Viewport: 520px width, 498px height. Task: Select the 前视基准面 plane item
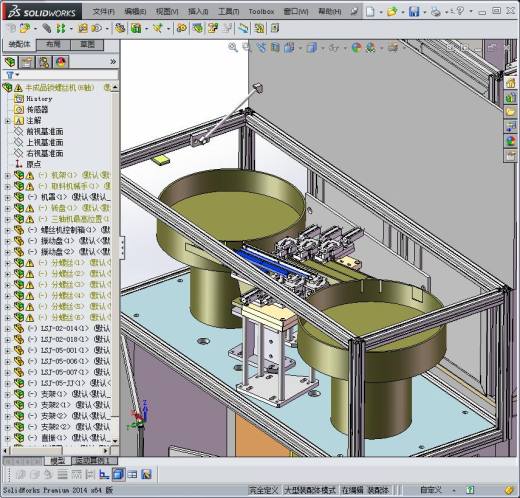pyautogui.click(x=45, y=132)
